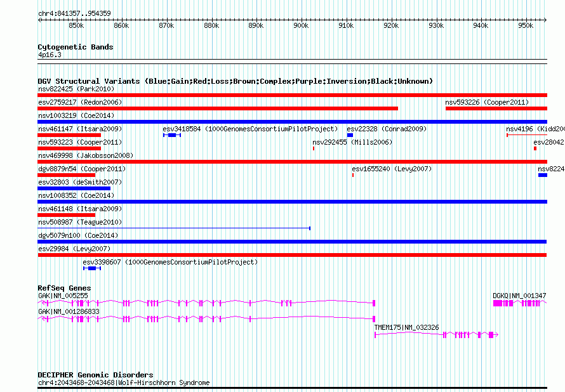Select the esv22328 (Conrad2009) label
The image size is (565, 392).
point(387,129)
